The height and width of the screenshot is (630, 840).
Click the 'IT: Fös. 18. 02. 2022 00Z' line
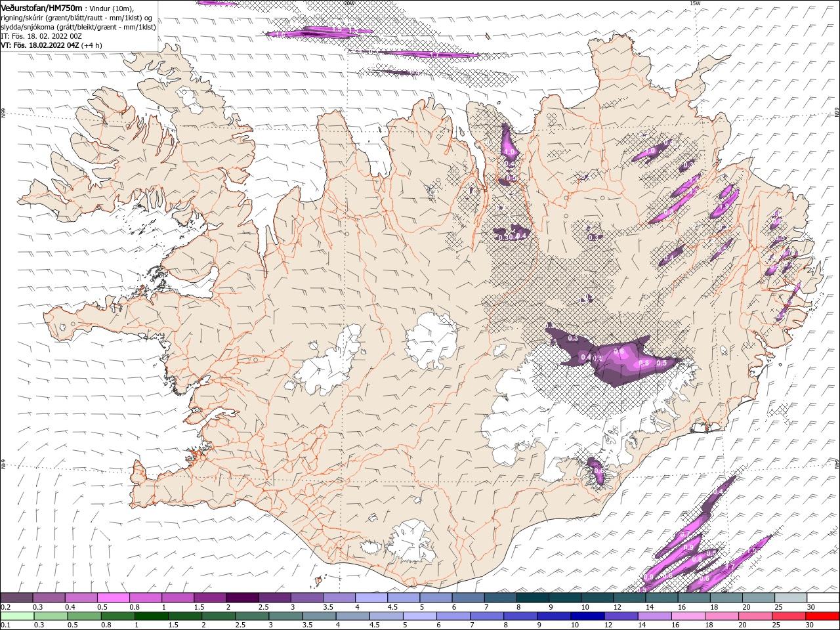(x=41, y=36)
